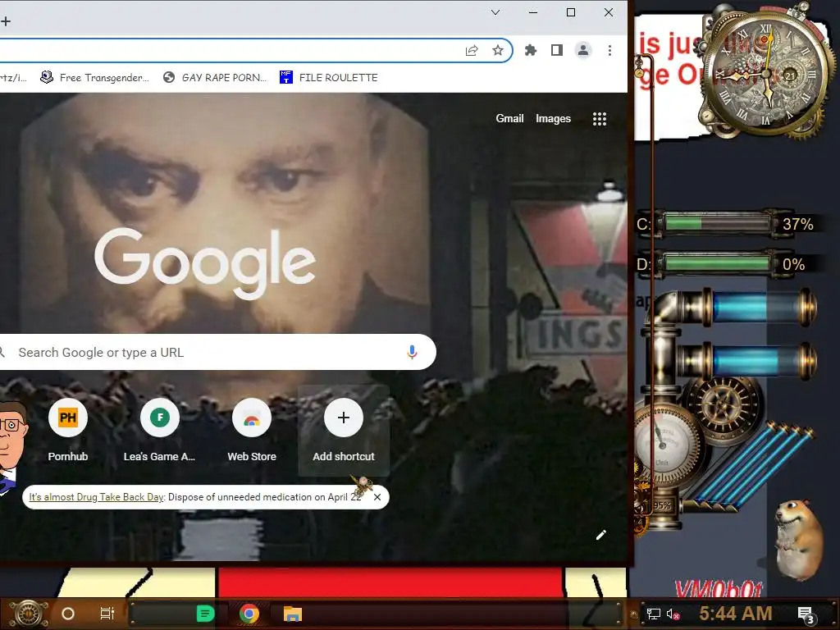The image size is (840, 630).
Task: Toggle the Chrome side panel
Action: click(x=557, y=50)
